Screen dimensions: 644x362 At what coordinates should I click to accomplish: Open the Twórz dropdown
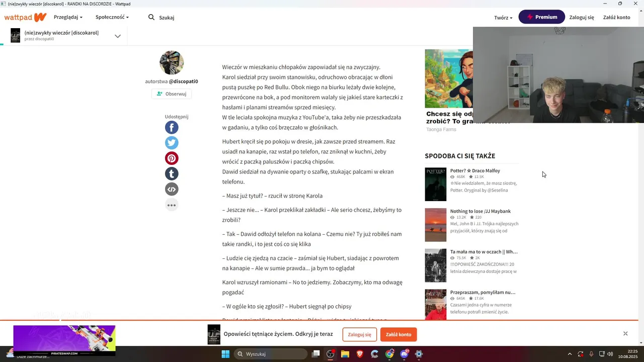503,18
